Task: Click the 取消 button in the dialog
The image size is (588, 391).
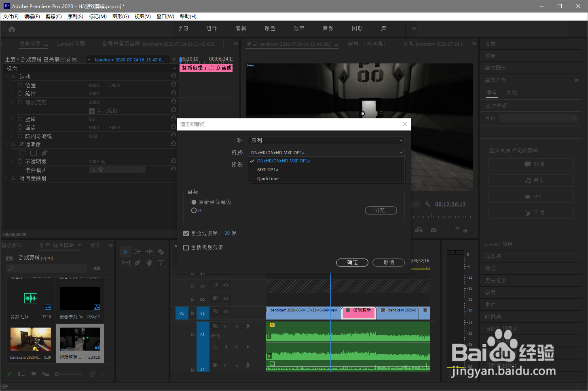Action: click(x=389, y=263)
